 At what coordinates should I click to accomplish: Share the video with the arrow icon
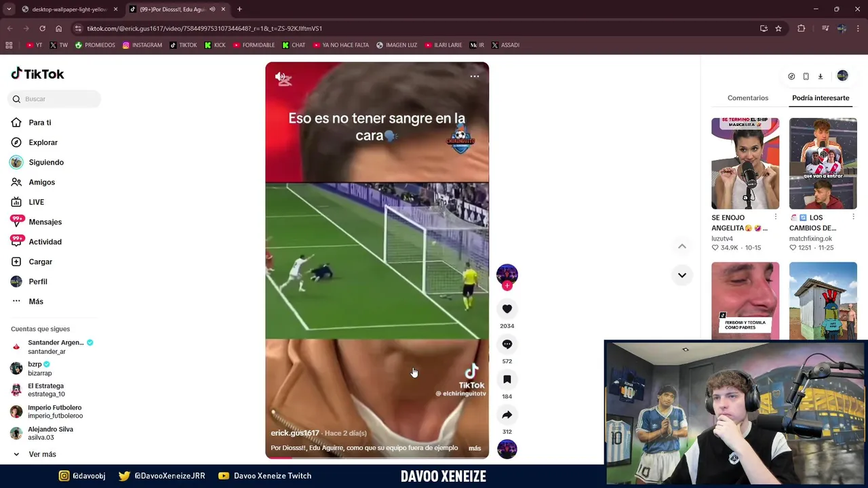tap(507, 415)
